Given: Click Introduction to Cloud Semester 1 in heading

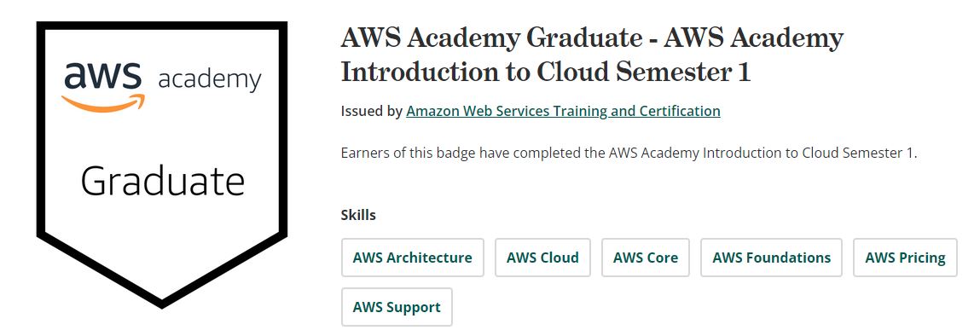Looking at the screenshot, I should coord(545,72).
